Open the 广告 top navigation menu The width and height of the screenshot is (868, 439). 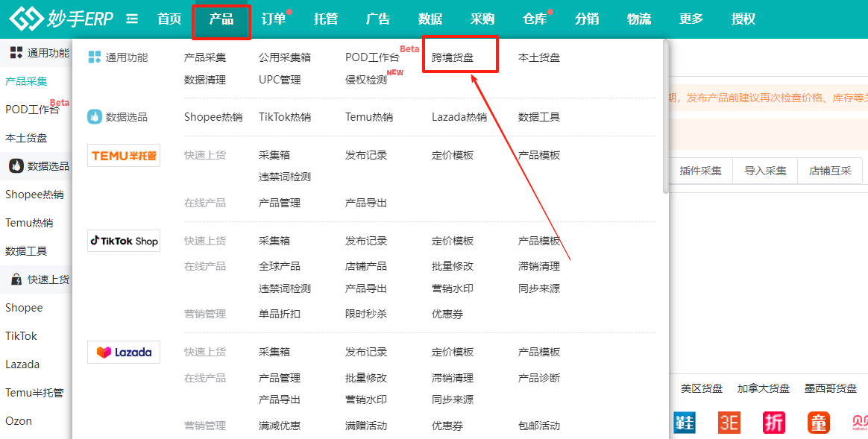coord(378,19)
